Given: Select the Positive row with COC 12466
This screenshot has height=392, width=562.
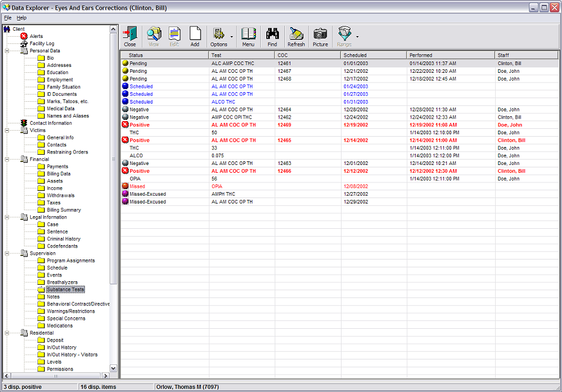Looking at the screenshot, I should click(x=339, y=171).
